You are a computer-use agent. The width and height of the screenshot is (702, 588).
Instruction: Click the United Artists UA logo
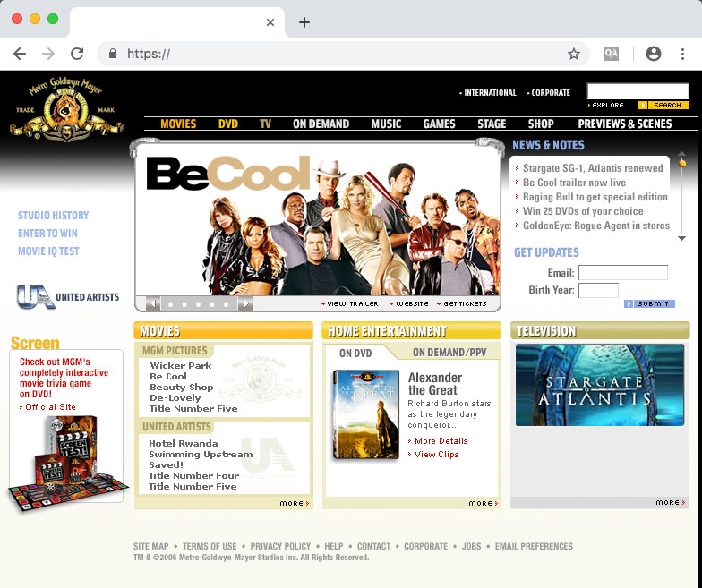(68, 297)
